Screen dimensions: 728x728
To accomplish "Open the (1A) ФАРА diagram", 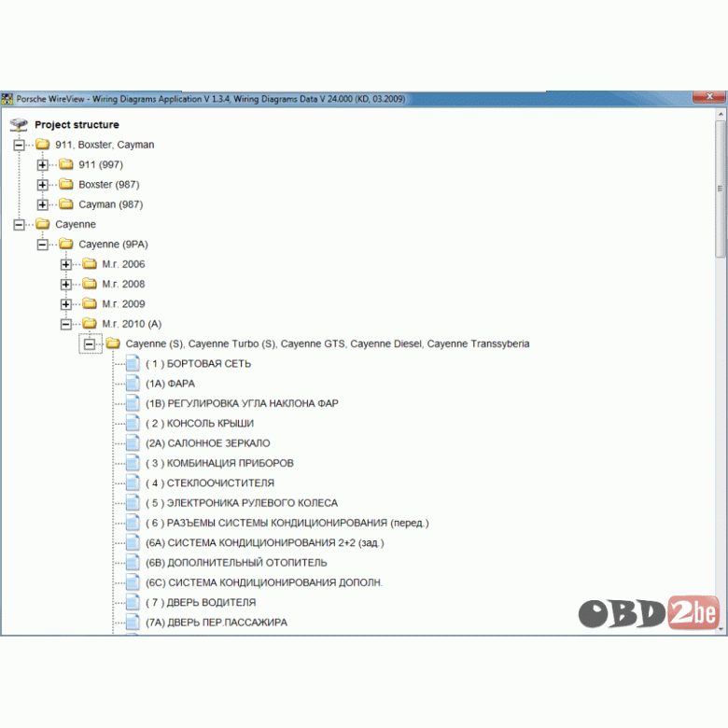I will pyautogui.click(x=171, y=384).
